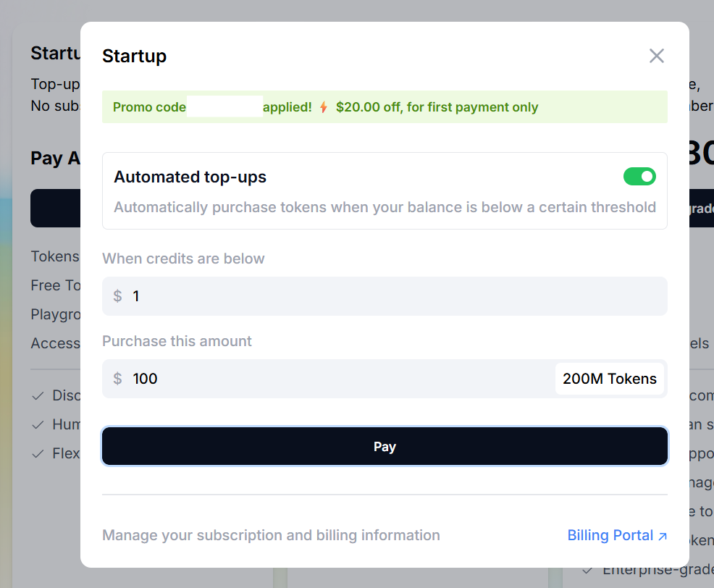
Task: Click the external arrow icon beside Billing Portal
Action: tap(663, 536)
